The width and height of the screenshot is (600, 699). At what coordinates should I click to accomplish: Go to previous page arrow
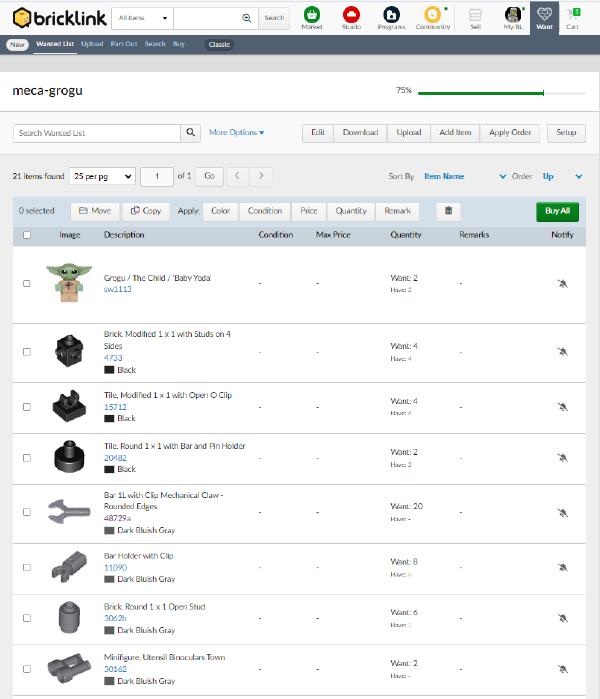coord(237,176)
